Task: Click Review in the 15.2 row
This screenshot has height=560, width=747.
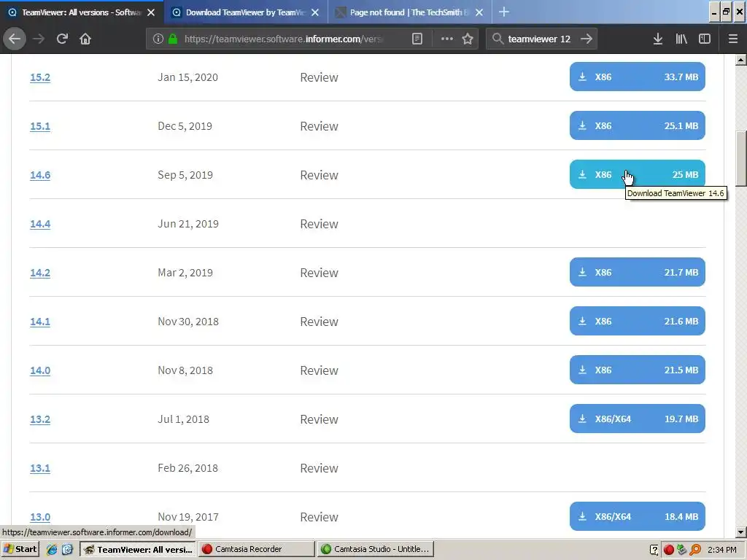Action: pyautogui.click(x=320, y=77)
